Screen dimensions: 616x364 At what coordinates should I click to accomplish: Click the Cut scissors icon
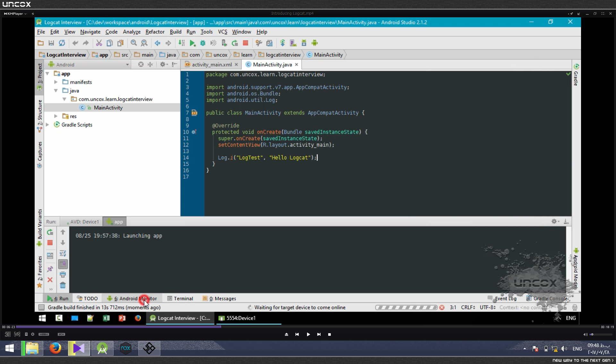point(99,43)
